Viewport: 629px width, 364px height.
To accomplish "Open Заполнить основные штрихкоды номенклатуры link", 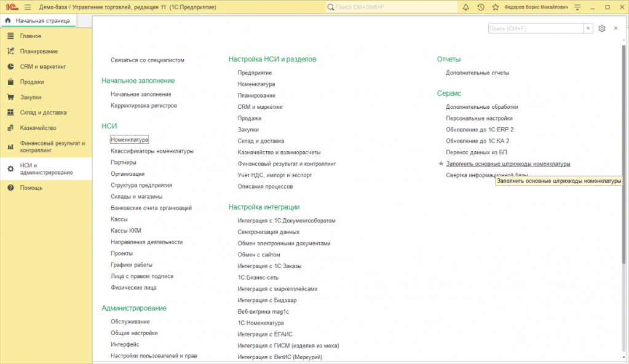I will click(508, 164).
